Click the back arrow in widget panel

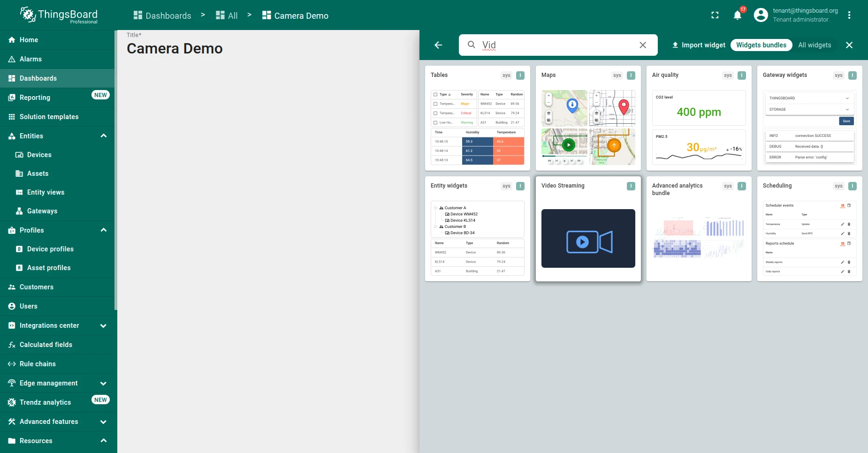coord(438,45)
